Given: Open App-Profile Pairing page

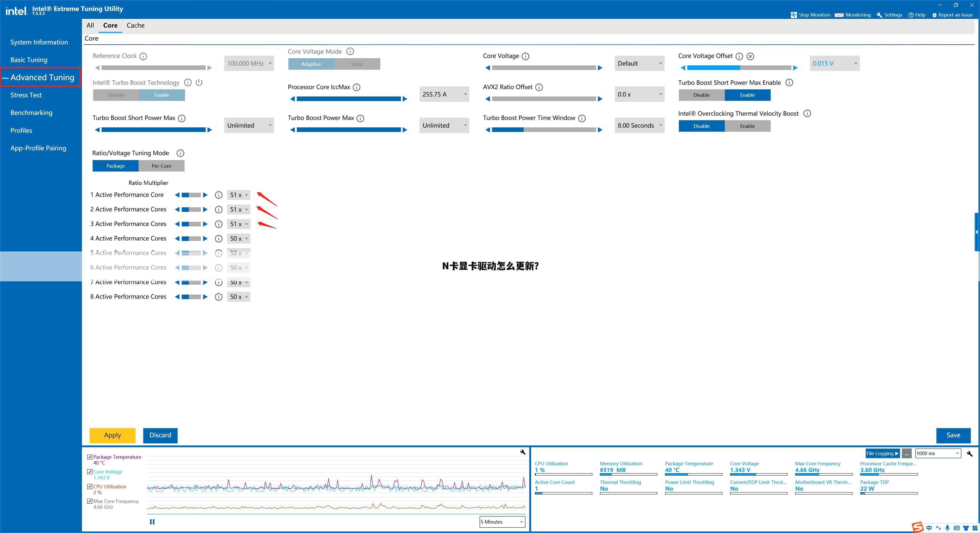Looking at the screenshot, I should [39, 148].
